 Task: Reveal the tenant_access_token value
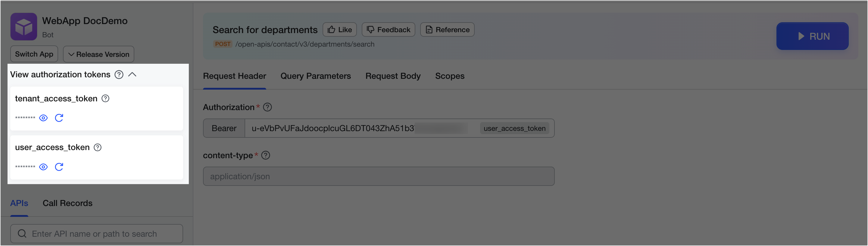(43, 118)
